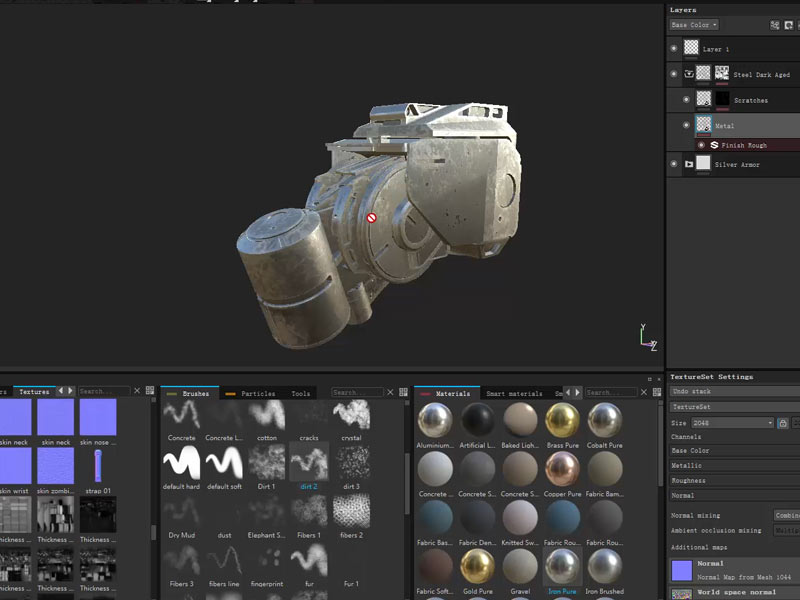
Task: Clear the Brushes shelf search with X
Action: [392, 393]
